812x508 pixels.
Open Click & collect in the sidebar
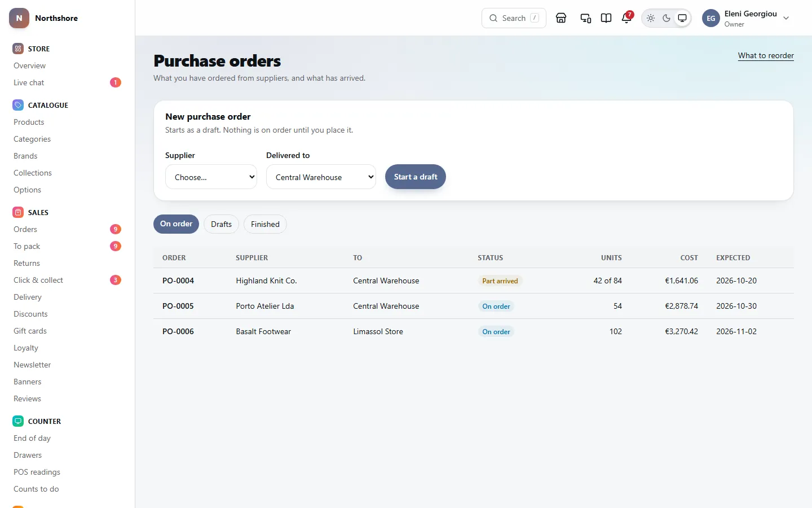coord(38,280)
